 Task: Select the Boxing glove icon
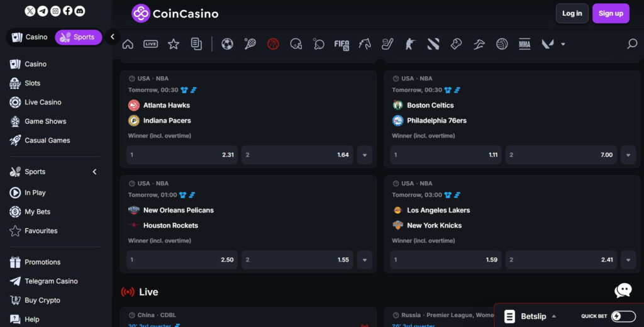(x=456, y=44)
